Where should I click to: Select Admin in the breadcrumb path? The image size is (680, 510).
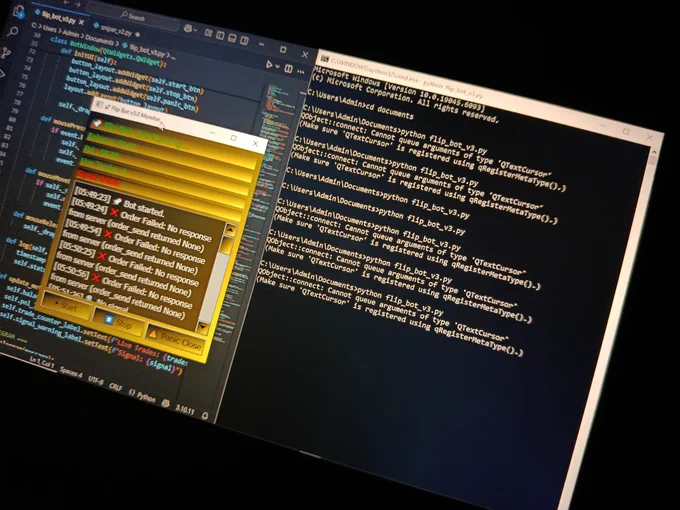(x=71, y=34)
